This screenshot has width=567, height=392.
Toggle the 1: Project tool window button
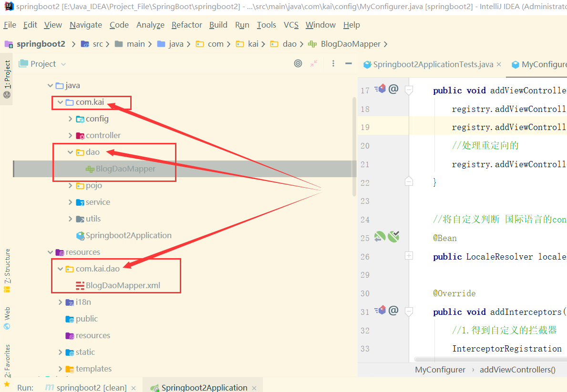(x=7, y=79)
